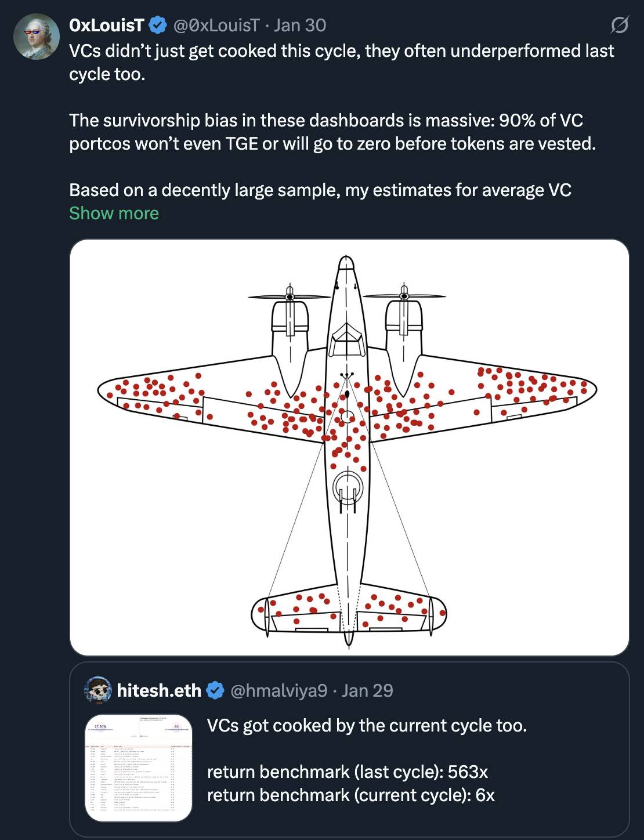Open the @hmalviya9 handle link

[278, 690]
